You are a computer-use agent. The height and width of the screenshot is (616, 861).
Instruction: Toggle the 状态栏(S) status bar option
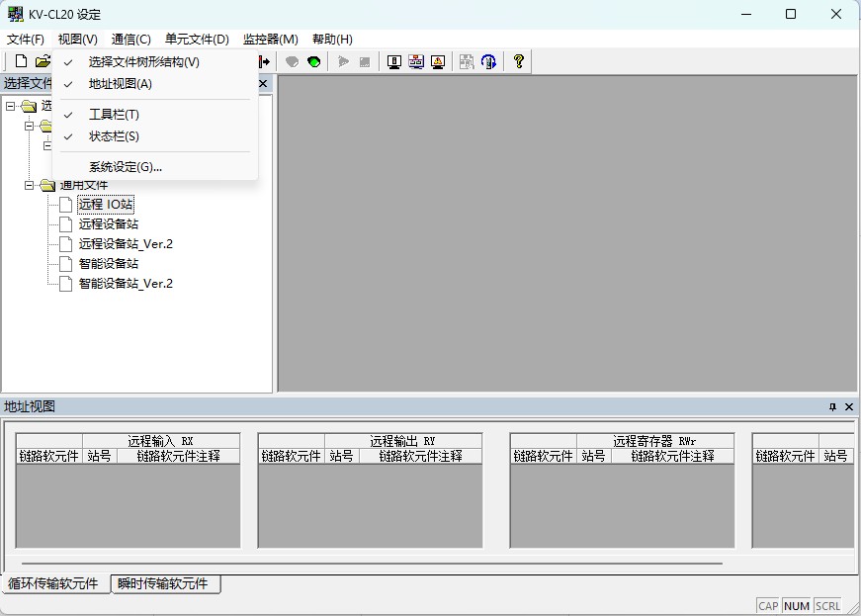114,136
